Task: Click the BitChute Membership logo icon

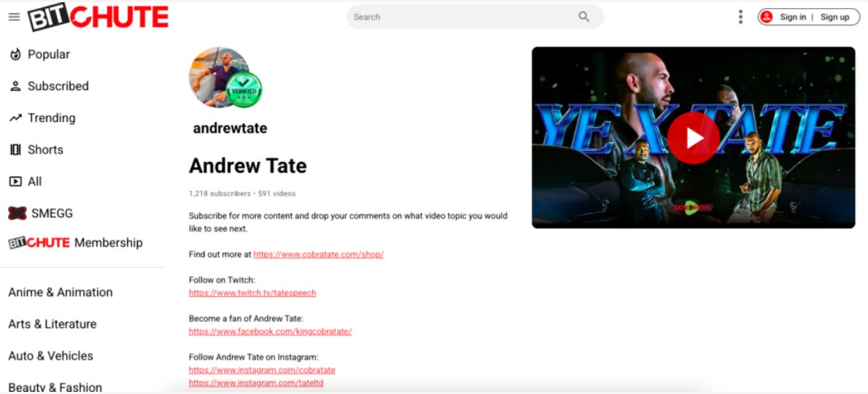Action: pos(39,242)
